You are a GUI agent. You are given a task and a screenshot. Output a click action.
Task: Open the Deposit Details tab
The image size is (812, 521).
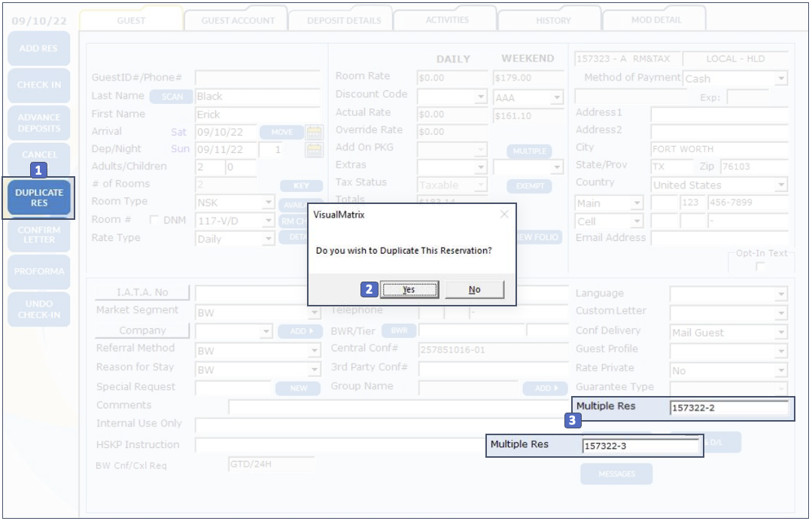[x=343, y=20]
